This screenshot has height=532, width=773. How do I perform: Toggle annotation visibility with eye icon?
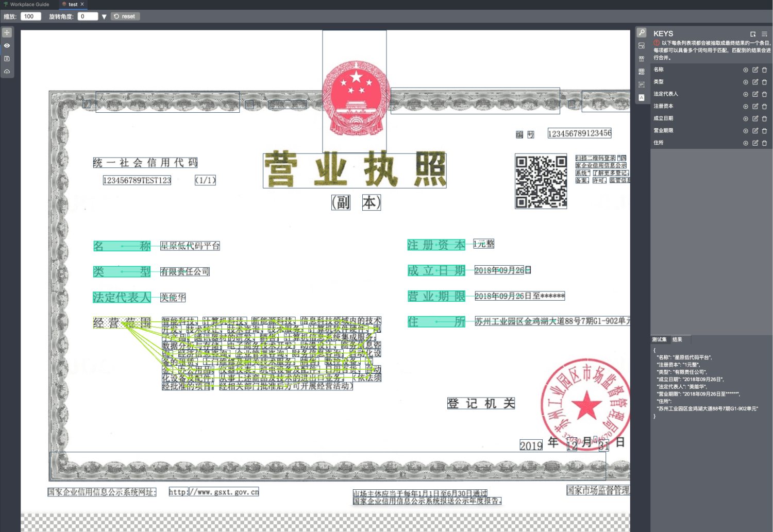pyautogui.click(x=7, y=45)
